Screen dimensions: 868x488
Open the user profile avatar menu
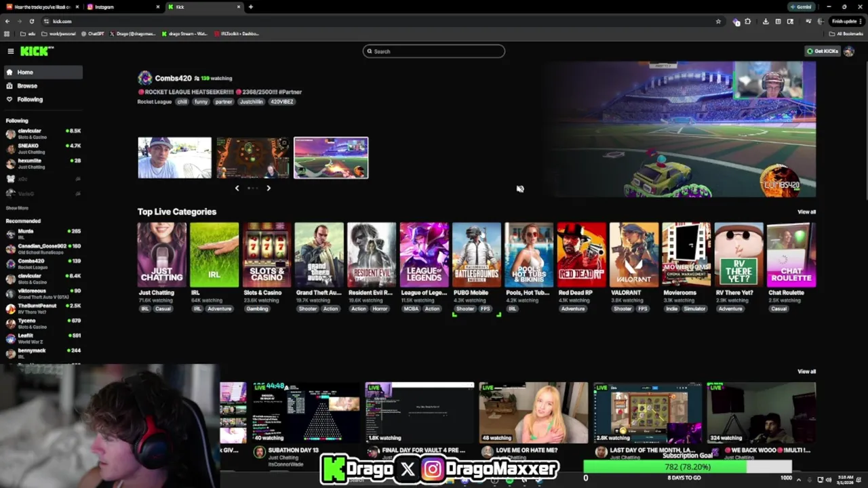[848, 52]
